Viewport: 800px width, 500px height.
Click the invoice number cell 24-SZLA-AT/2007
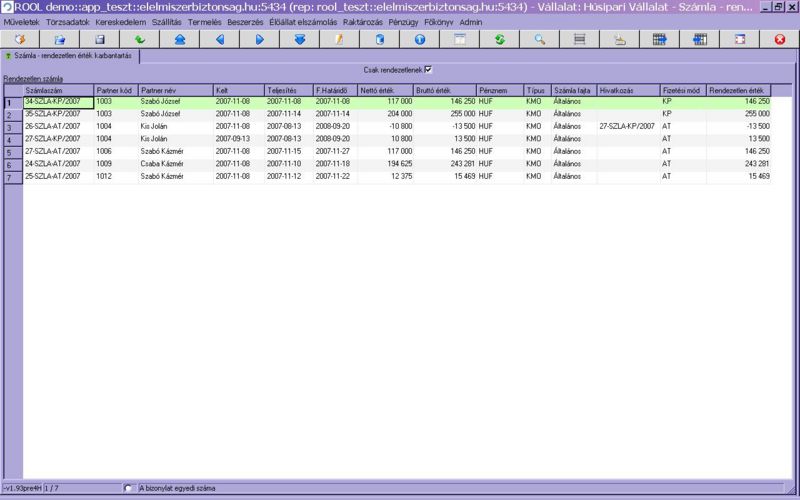point(58,164)
